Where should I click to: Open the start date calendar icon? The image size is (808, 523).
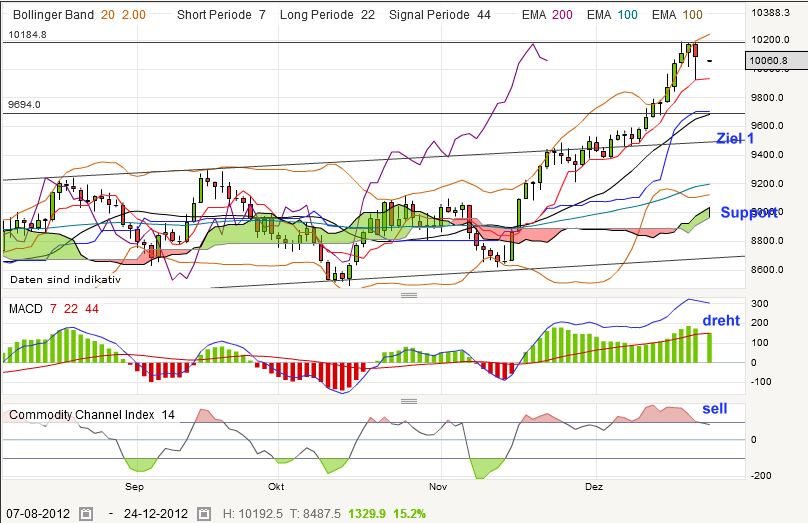[x=86, y=514]
